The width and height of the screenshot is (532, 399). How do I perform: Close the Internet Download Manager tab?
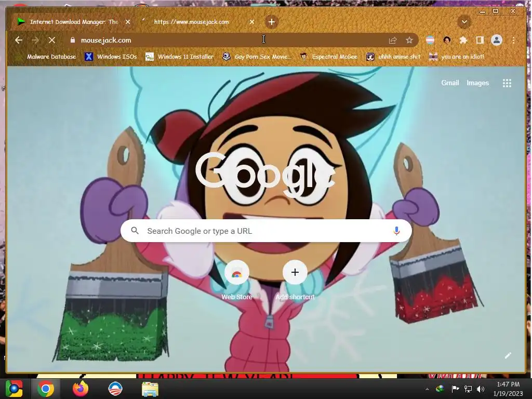[128, 22]
